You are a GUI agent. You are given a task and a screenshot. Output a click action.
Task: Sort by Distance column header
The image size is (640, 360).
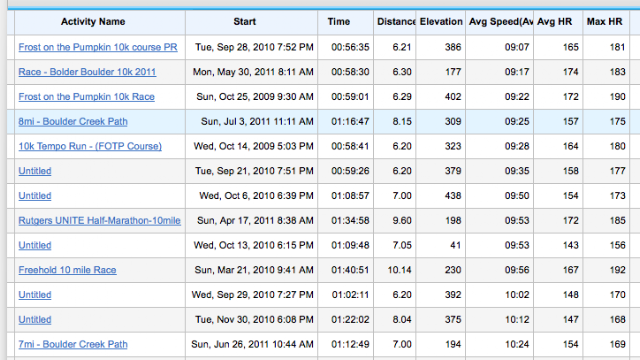(x=396, y=22)
